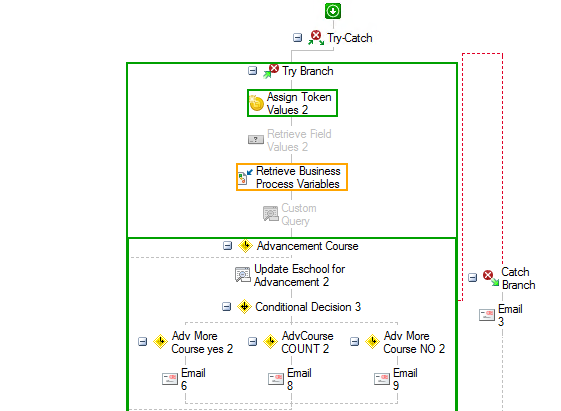Collapse the Adv More Course yes 2 branch
Screen dimensions: 561x411
click(x=142, y=342)
